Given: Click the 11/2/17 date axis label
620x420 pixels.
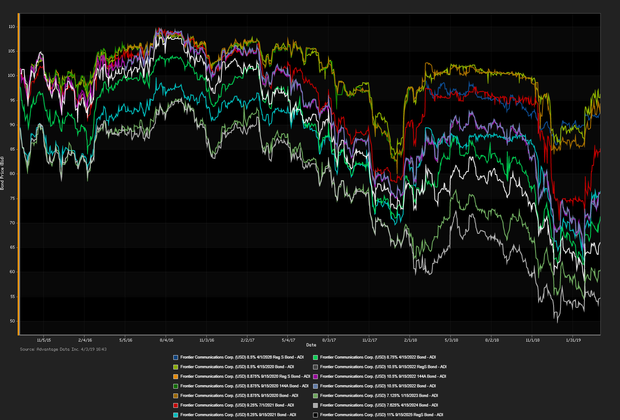Looking at the screenshot, I should click(x=369, y=340).
